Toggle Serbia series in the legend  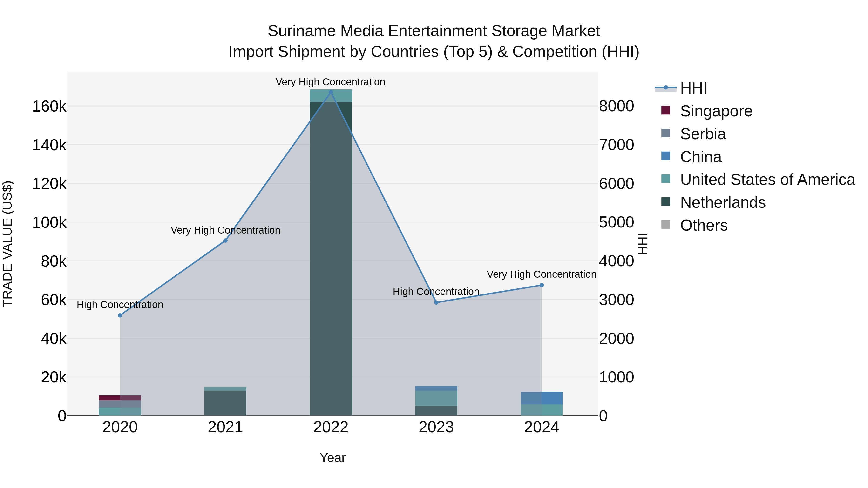click(693, 134)
